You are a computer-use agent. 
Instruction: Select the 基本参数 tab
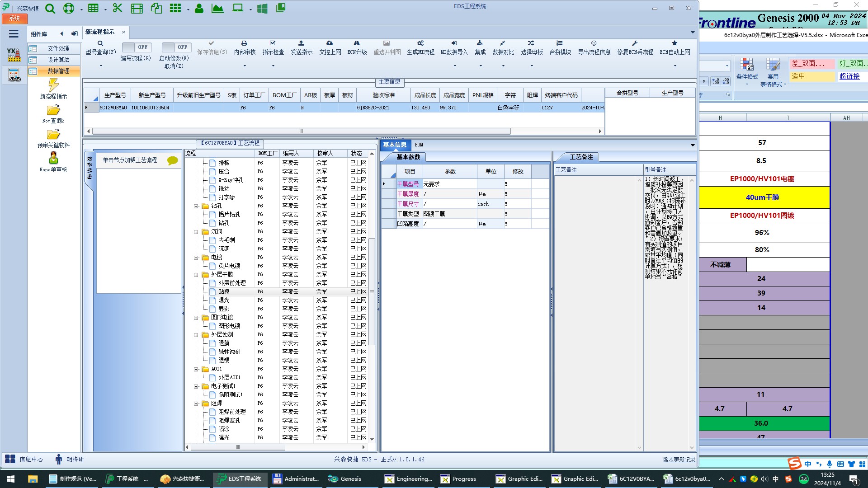pyautogui.click(x=408, y=157)
